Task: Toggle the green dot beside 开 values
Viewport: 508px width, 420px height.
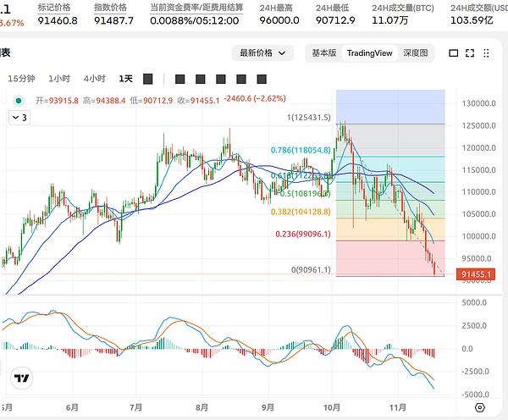Action: (19, 100)
